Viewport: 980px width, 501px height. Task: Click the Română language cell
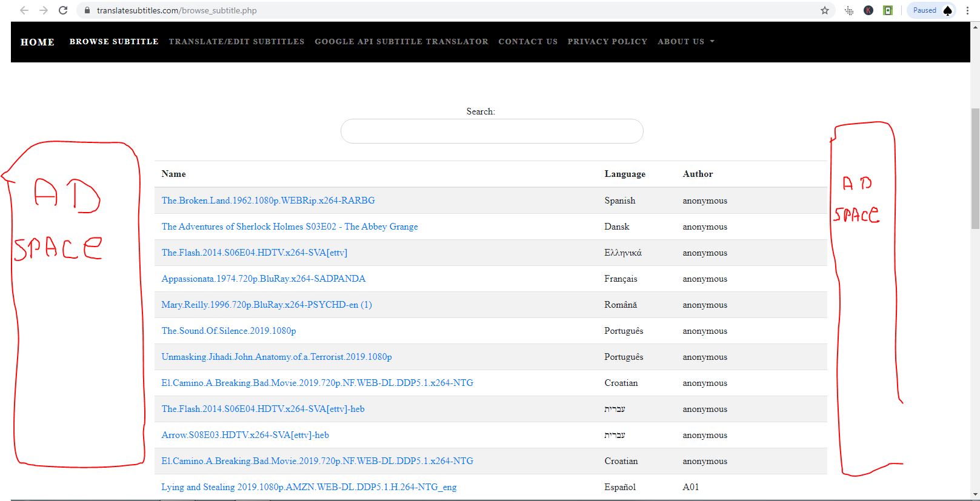[x=621, y=305]
